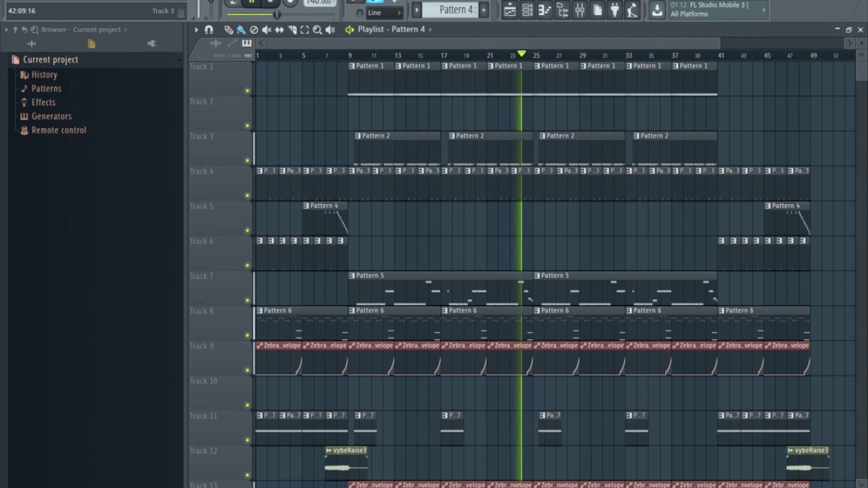The image size is (868, 488).
Task: Open the browser options menu arrow
Action: 6,29
